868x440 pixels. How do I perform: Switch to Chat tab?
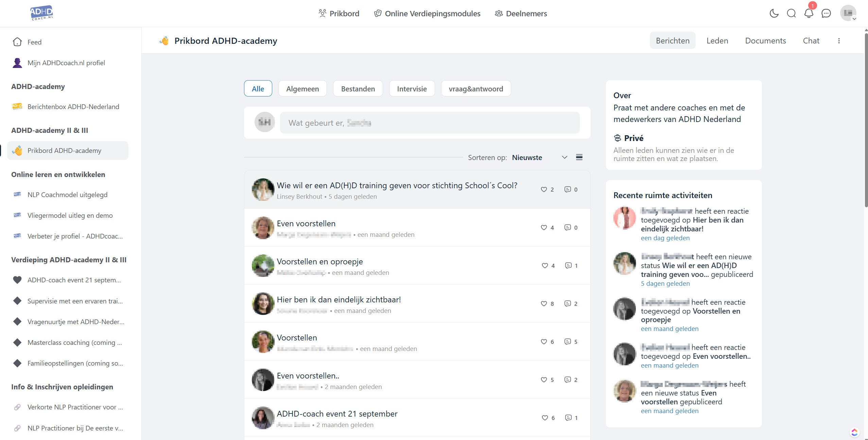[811, 41]
